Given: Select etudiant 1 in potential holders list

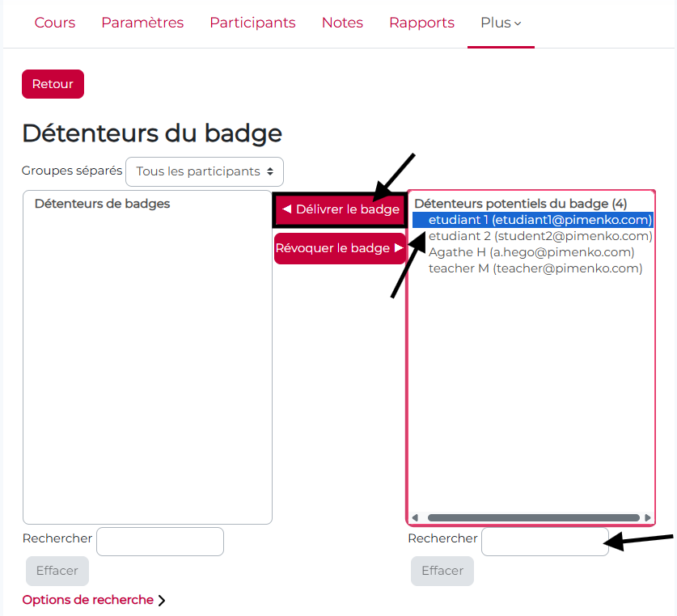Looking at the screenshot, I should 539,220.
